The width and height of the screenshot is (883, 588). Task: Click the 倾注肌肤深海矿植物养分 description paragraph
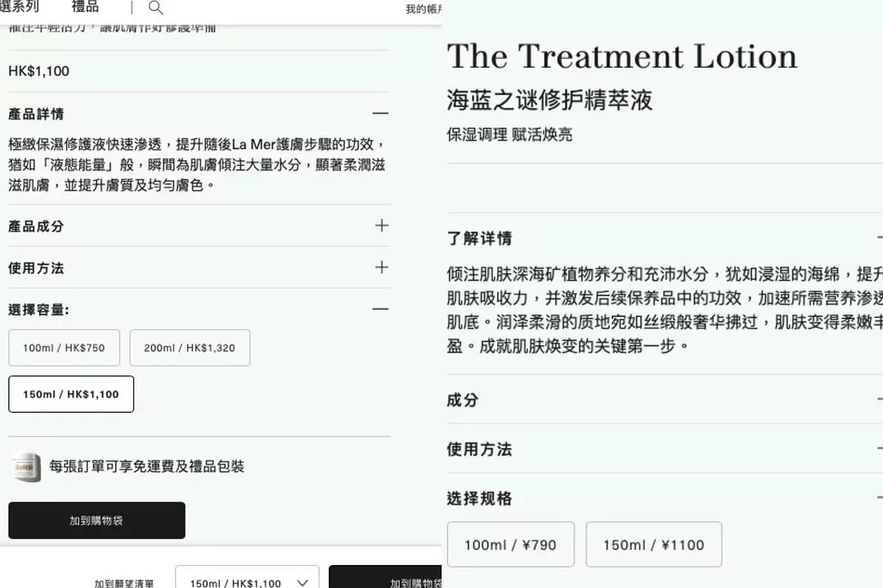(665, 310)
